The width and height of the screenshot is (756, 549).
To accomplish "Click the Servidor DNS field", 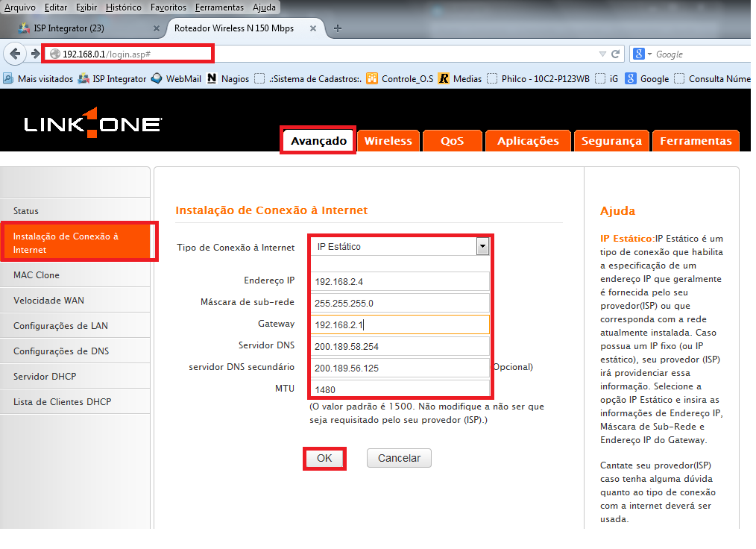I will [400, 346].
